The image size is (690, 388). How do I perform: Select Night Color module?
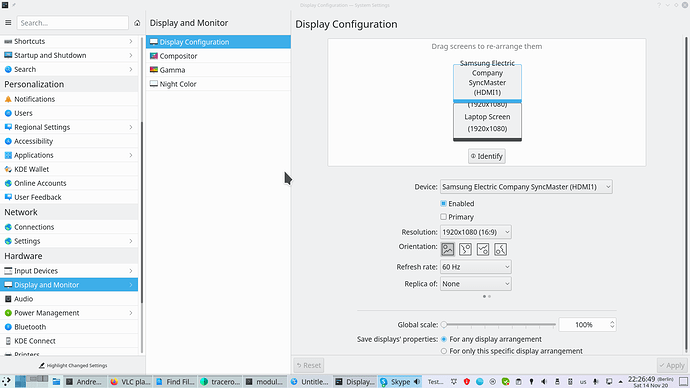tap(218, 84)
